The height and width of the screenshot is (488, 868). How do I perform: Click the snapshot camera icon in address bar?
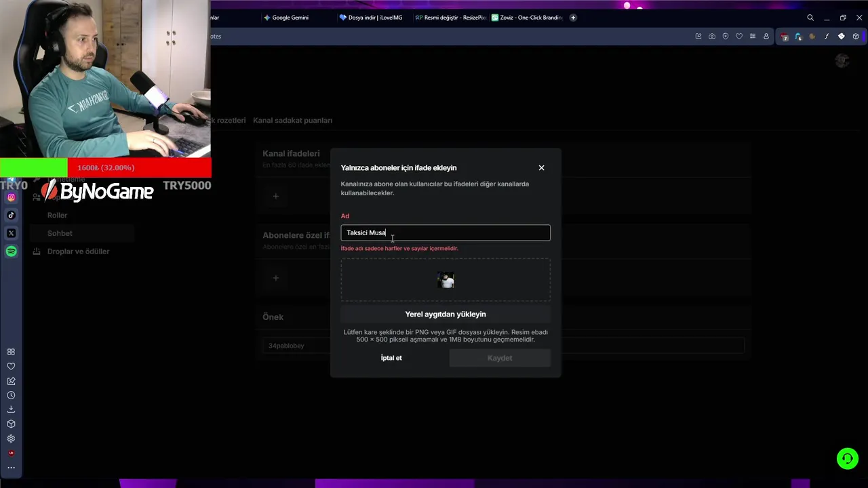712,37
